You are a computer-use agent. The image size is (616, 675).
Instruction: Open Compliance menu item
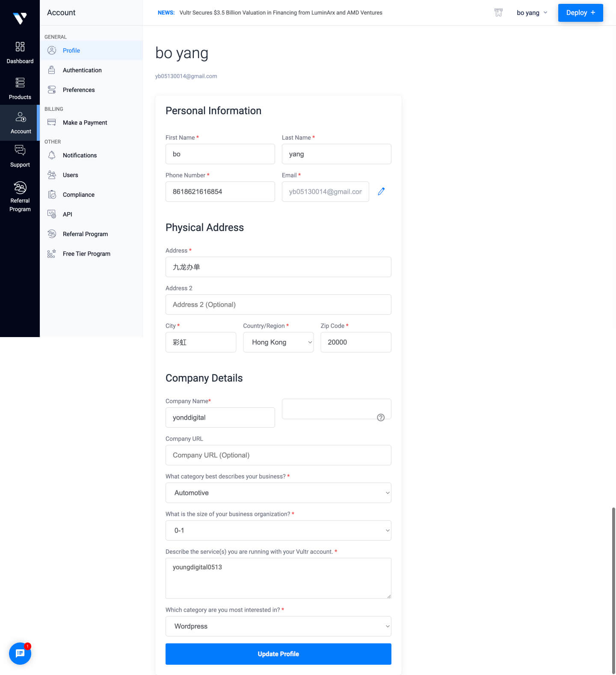91,195
